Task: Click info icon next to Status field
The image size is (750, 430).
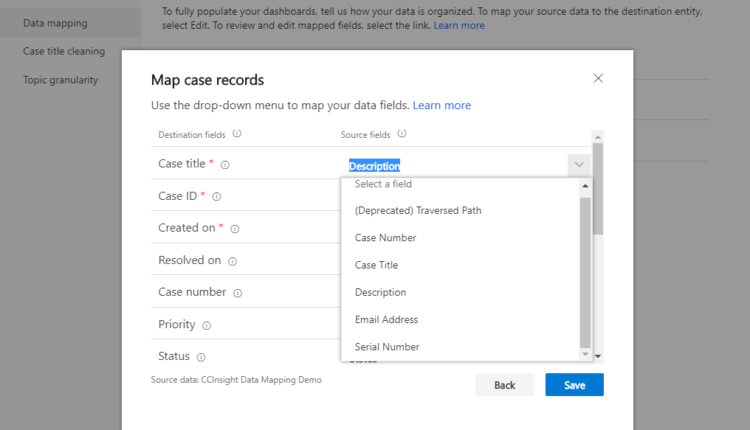Action: tap(201, 357)
